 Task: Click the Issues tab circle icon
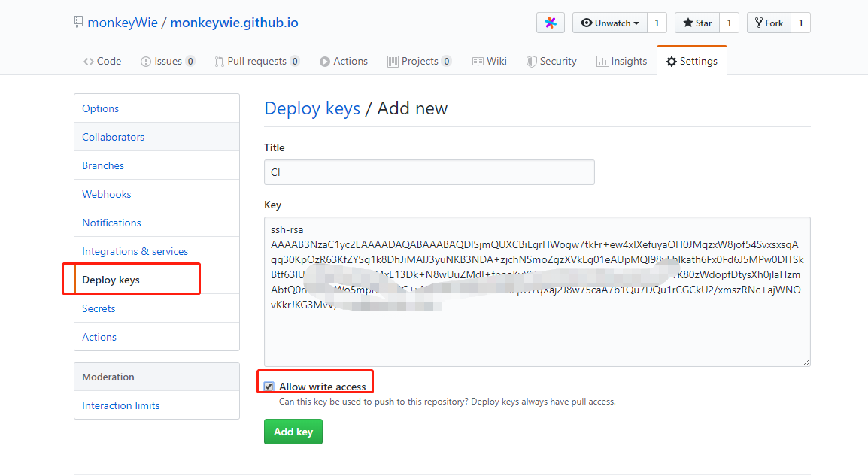click(146, 62)
